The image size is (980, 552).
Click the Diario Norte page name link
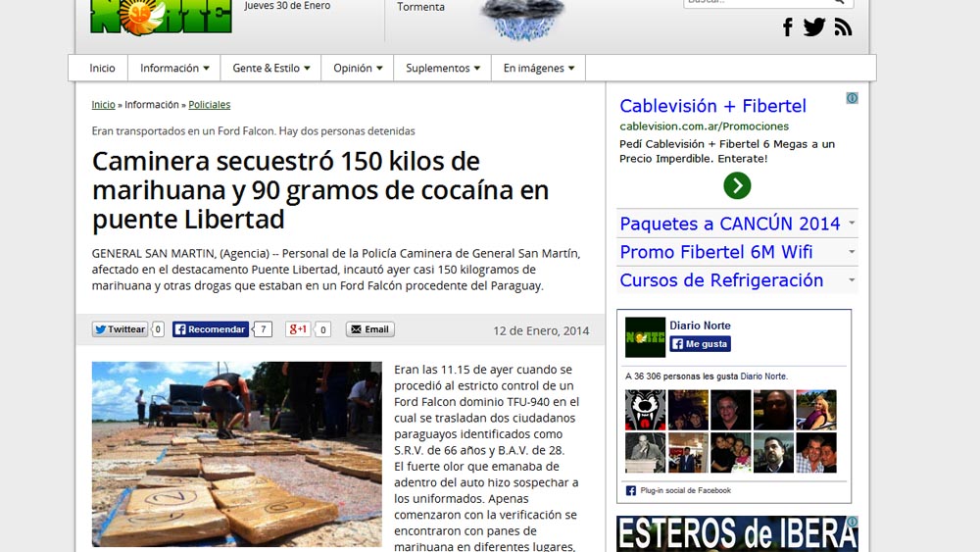pos(700,326)
